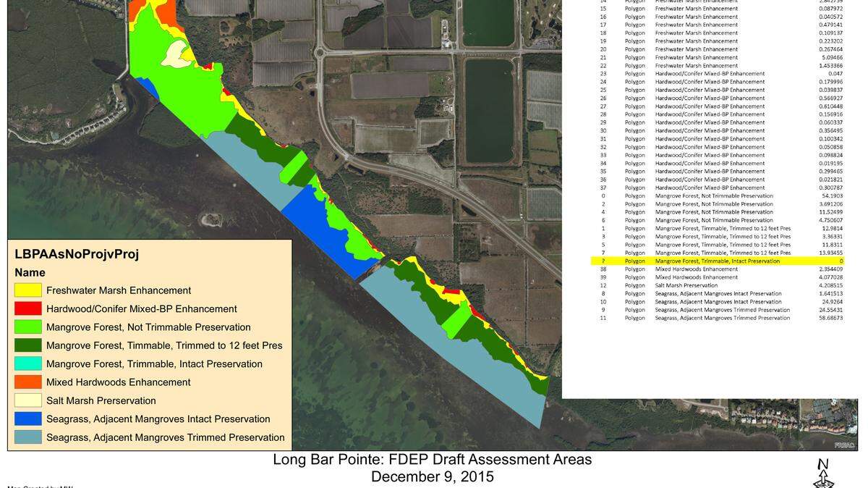Viewport: 868px width, 488px height.
Task: Click the north arrow compass icon
Action: [823, 474]
